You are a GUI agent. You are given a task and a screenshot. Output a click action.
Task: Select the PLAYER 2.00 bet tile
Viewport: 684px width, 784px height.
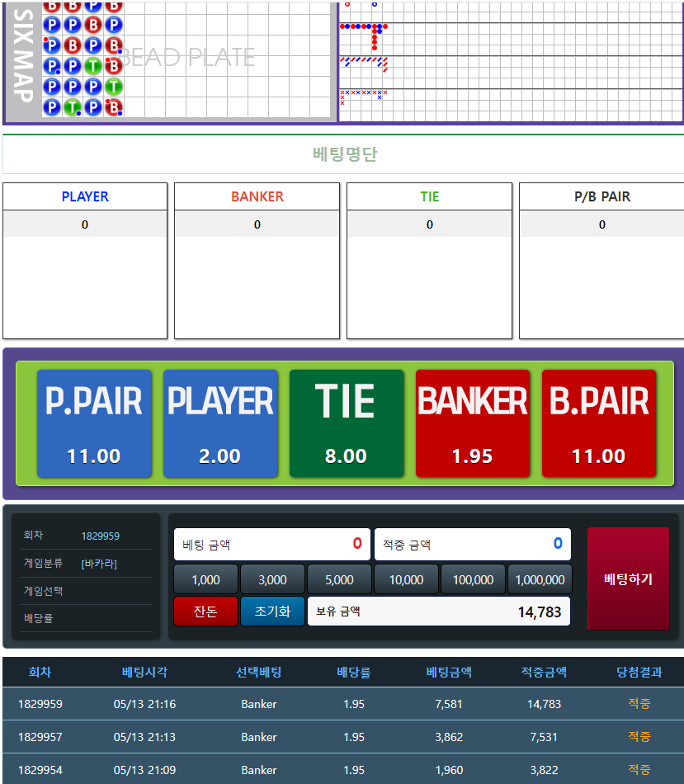pos(220,423)
